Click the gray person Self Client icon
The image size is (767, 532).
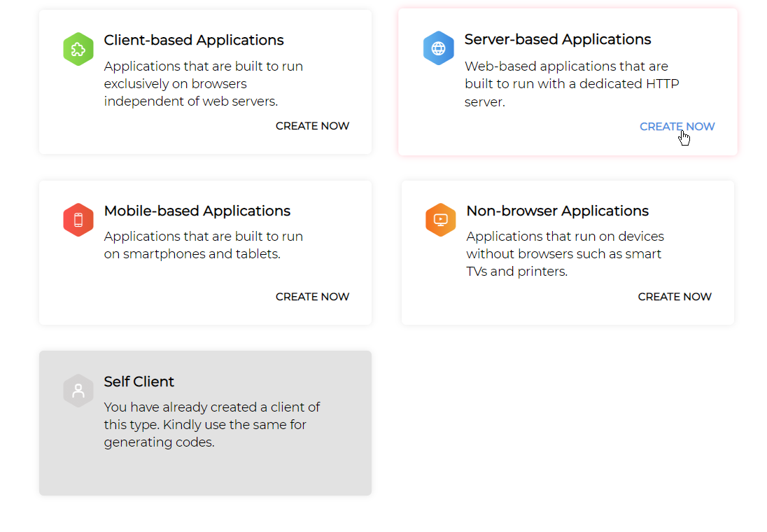(78, 391)
